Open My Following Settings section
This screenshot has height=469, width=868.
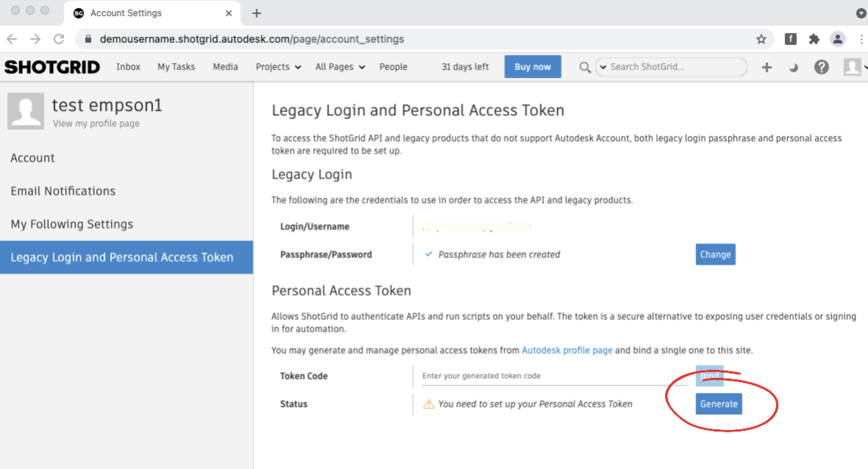pos(72,224)
